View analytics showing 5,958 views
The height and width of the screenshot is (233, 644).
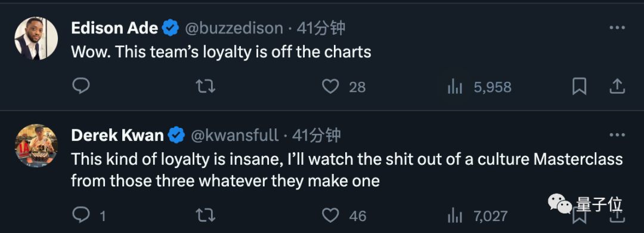(479, 87)
